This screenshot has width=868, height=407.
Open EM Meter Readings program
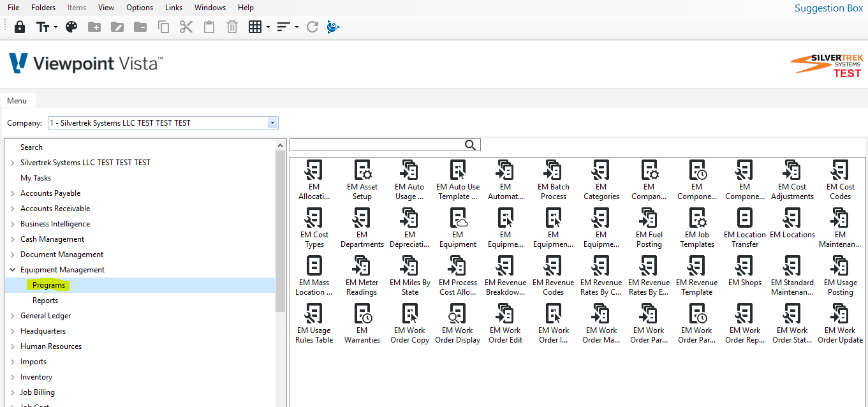tap(362, 276)
